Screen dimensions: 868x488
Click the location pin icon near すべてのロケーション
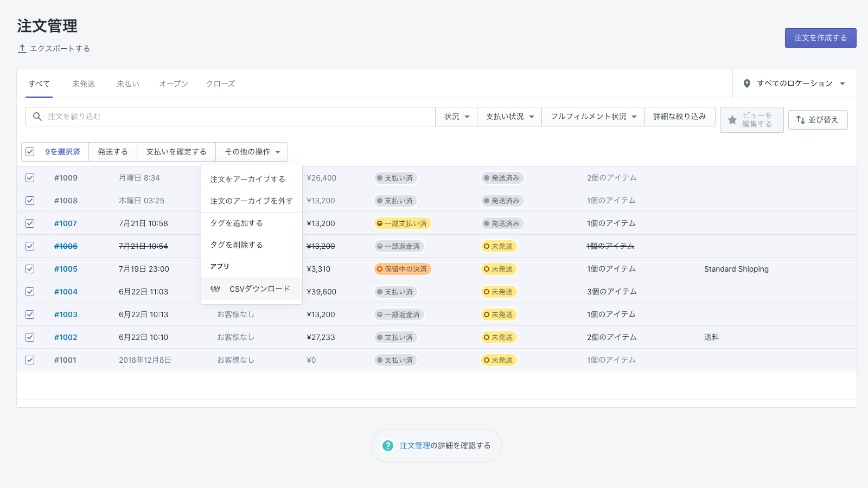click(748, 84)
